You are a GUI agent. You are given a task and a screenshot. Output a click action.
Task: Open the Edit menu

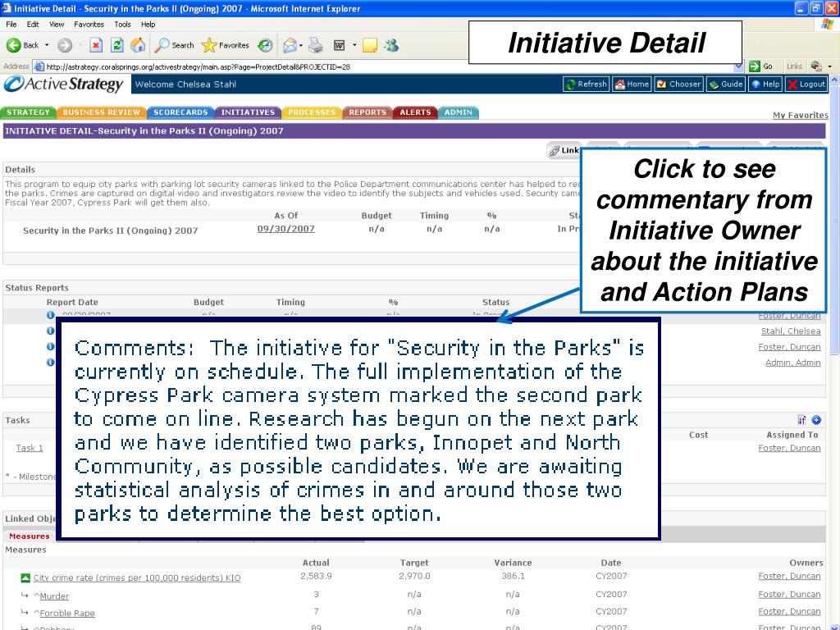[33, 24]
